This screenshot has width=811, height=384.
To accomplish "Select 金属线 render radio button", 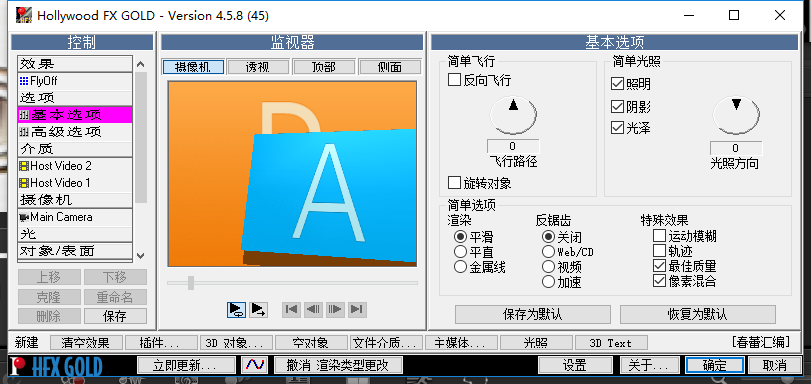I will [460, 267].
